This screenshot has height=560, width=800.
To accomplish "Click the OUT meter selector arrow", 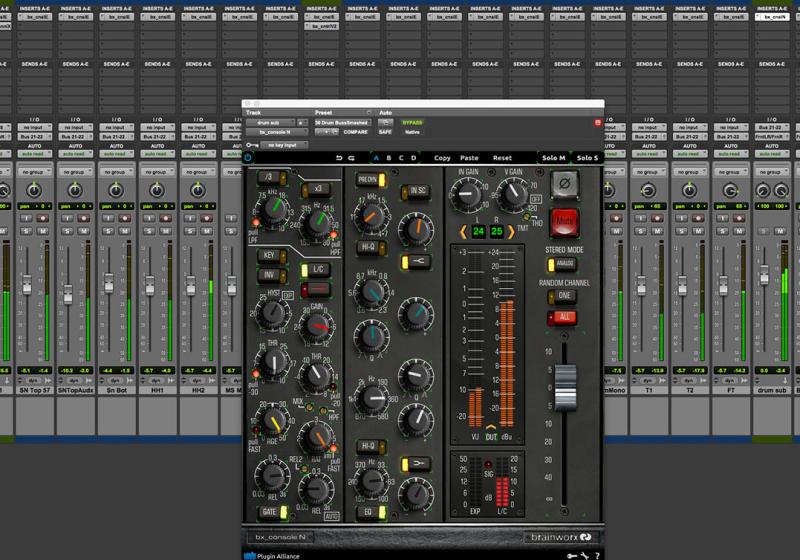I will (491, 427).
